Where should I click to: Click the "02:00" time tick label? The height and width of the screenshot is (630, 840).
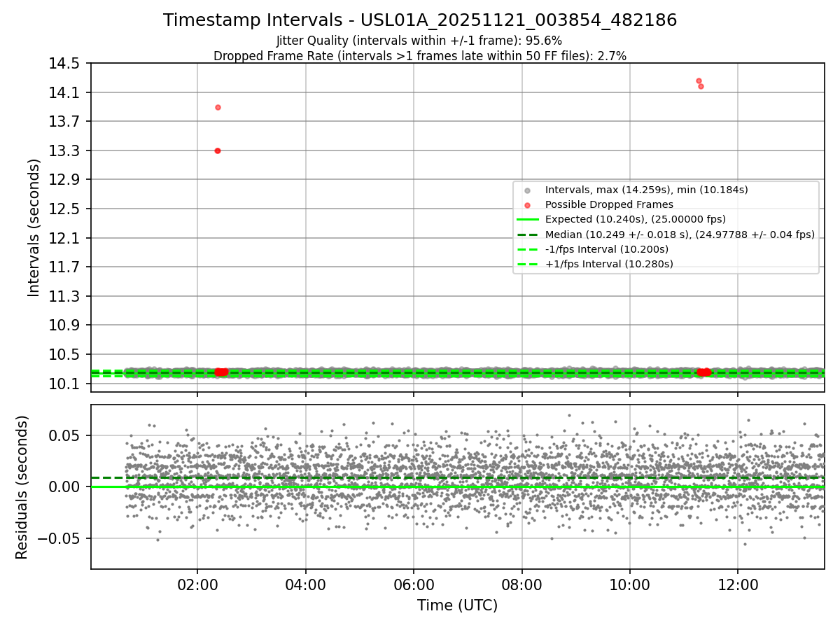(197, 584)
